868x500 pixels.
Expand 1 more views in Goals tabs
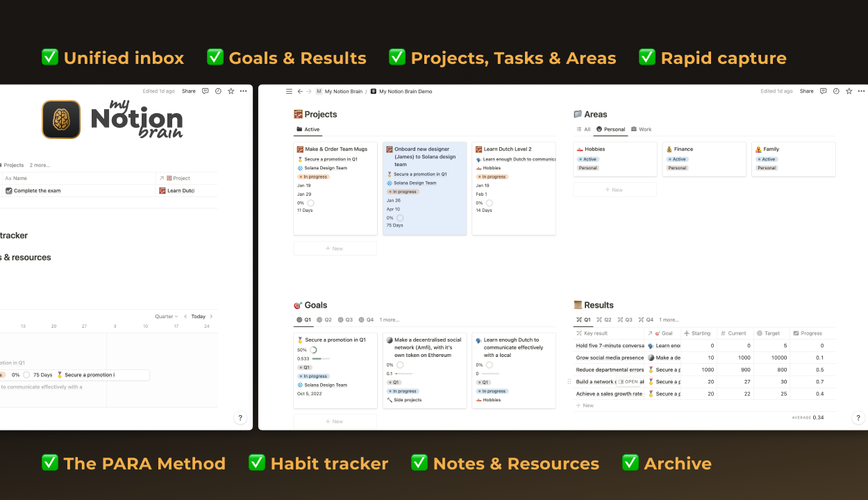tap(390, 320)
